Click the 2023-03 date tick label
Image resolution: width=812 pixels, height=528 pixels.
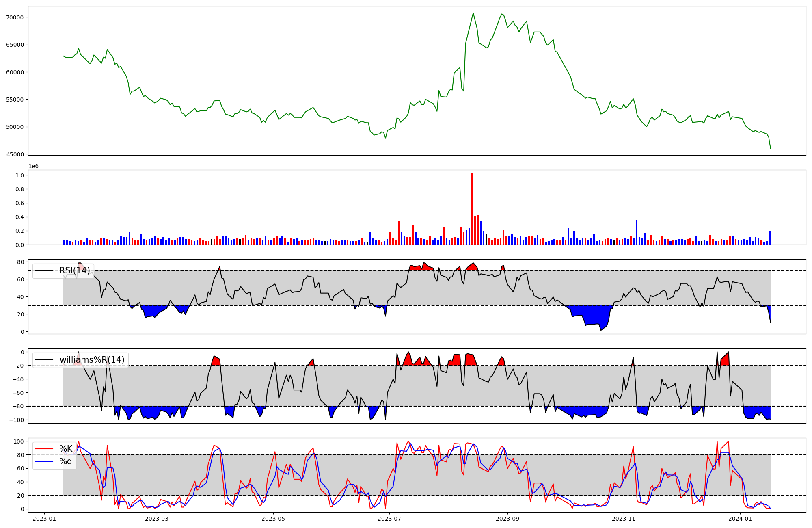pyautogui.click(x=156, y=519)
